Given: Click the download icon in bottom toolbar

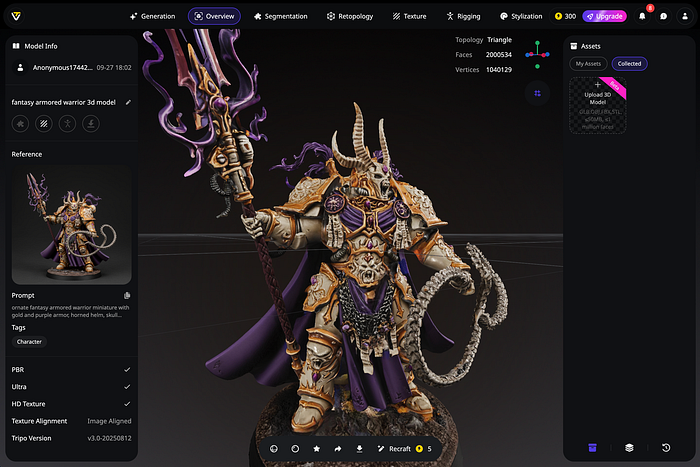Looking at the screenshot, I should [359, 449].
